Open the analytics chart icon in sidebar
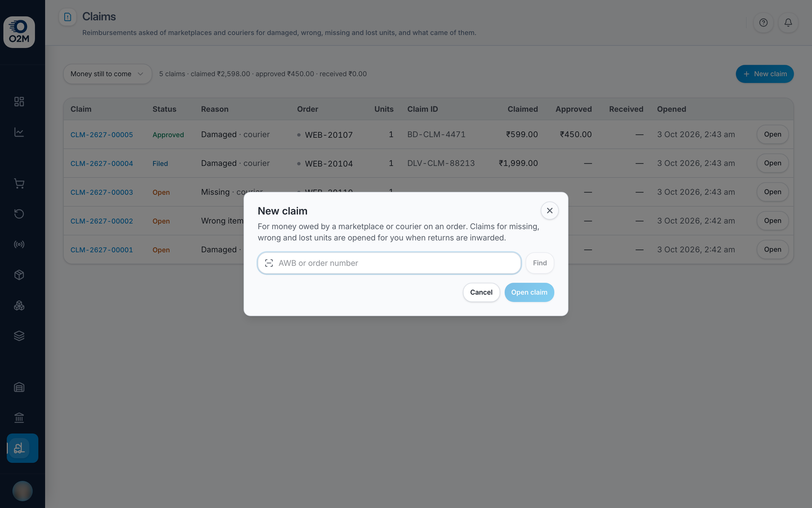The height and width of the screenshot is (508, 812). click(x=19, y=132)
